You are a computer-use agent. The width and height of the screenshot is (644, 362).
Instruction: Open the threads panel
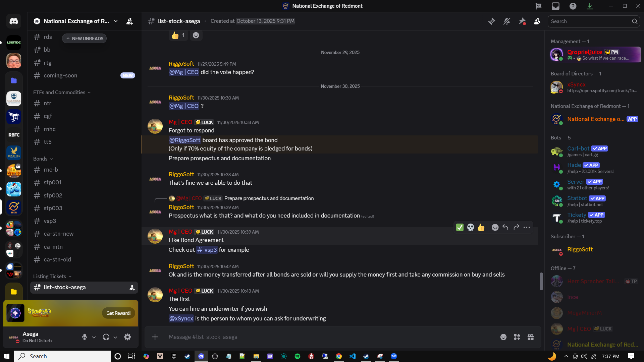pyautogui.click(x=492, y=21)
